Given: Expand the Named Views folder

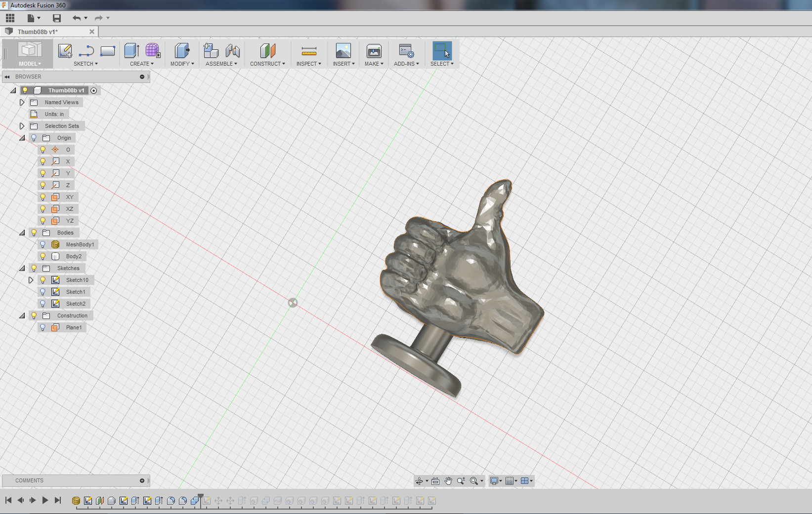Looking at the screenshot, I should [22, 102].
